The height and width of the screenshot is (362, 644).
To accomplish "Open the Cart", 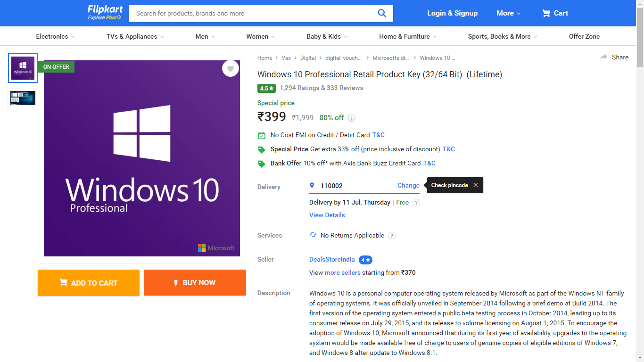I will pos(555,13).
